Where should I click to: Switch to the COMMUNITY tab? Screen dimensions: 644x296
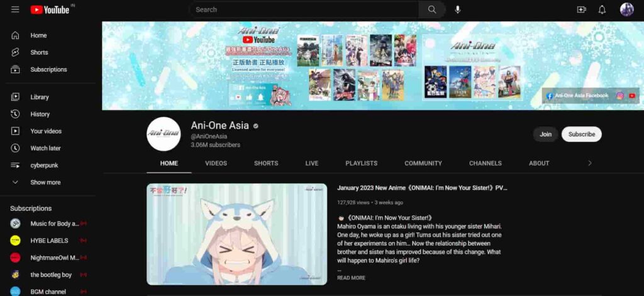click(x=423, y=163)
